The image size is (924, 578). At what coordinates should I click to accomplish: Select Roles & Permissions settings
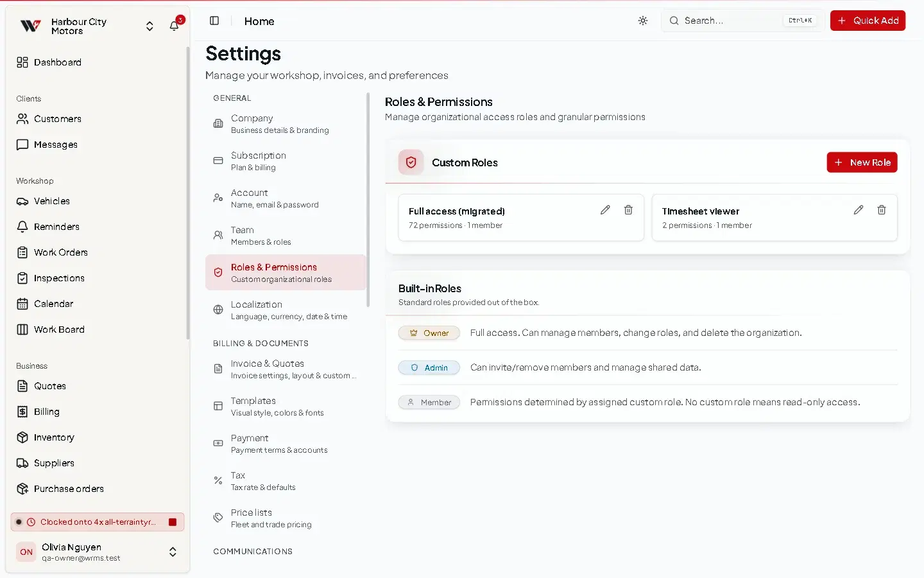[x=285, y=272]
